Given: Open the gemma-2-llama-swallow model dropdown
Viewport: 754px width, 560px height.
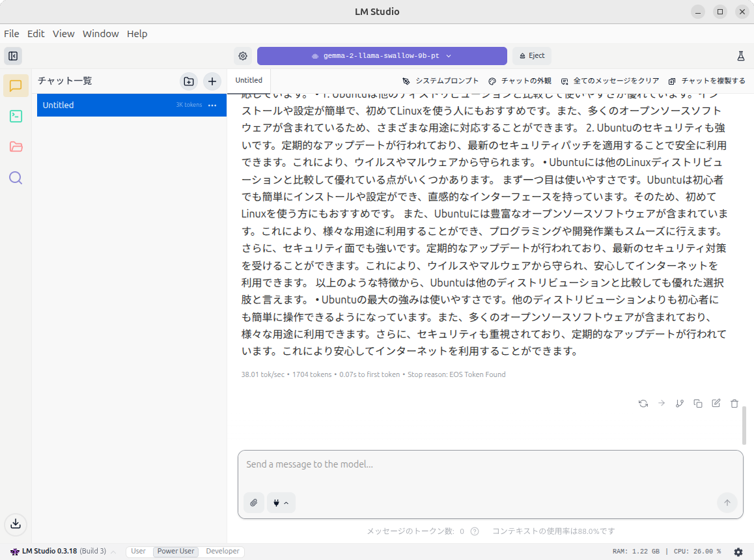Looking at the screenshot, I should (382, 56).
